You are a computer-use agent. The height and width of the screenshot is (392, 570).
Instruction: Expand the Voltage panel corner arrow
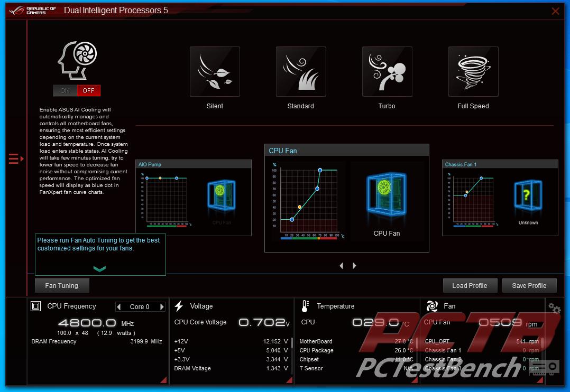290,380
